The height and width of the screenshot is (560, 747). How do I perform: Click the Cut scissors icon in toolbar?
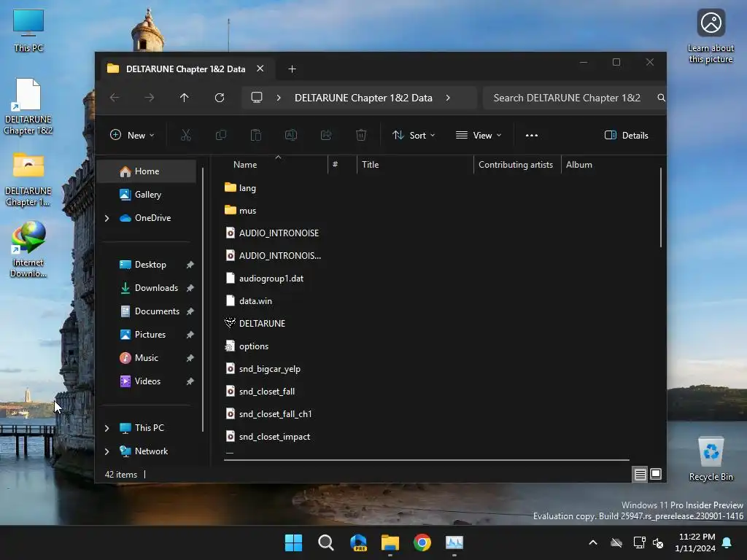[x=186, y=135]
